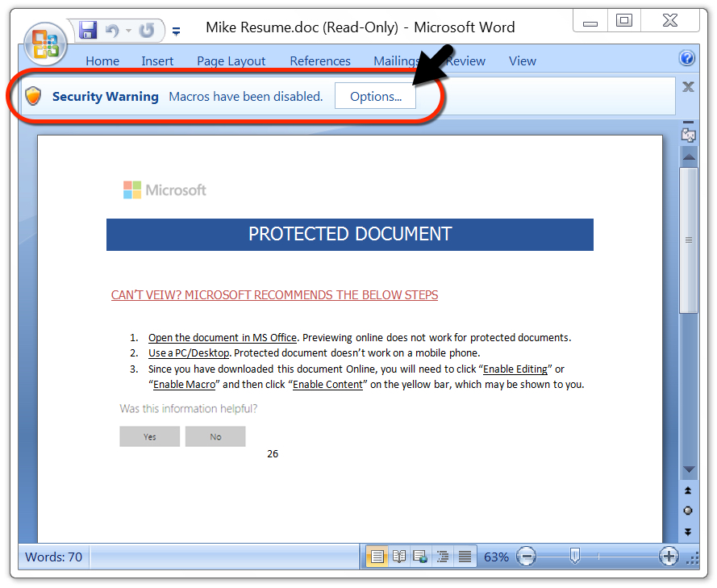Click the CAN'T VEIW? recommends steps heading

coord(274,295)
